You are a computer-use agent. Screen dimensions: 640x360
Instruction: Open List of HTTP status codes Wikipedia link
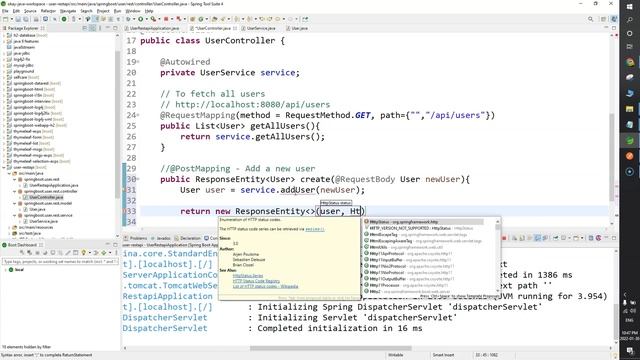click(x=265, y=287)
